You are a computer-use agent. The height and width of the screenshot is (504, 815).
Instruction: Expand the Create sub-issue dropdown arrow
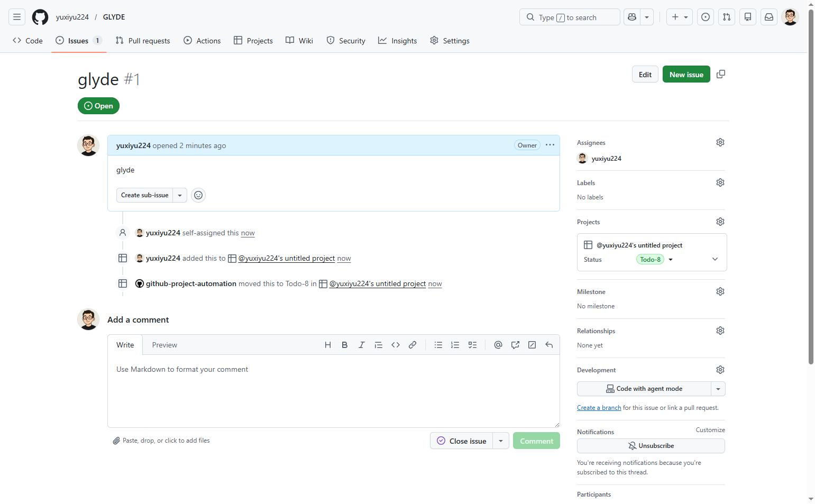click(x=180, y=195)
